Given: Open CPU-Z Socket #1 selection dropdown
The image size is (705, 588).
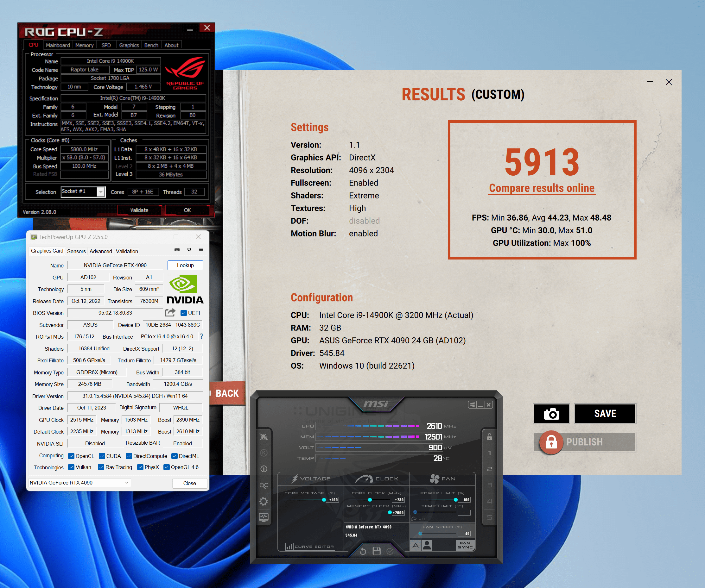Looking at the screenshot, I should (x=83, y=191).
